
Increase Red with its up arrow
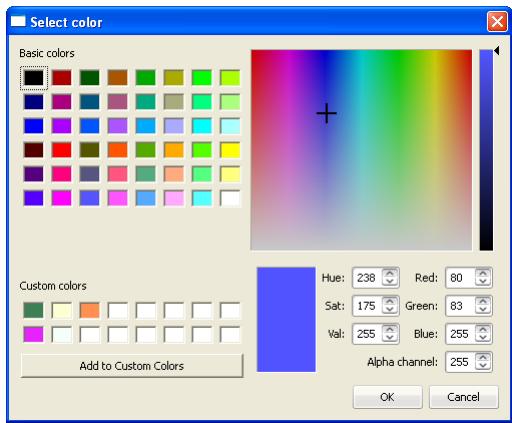483,273
